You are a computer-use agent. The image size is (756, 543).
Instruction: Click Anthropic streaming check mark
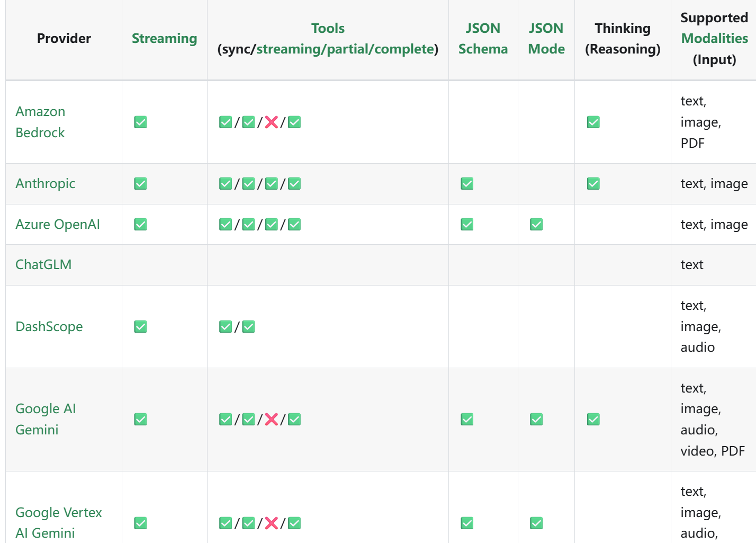click(140, 184)
